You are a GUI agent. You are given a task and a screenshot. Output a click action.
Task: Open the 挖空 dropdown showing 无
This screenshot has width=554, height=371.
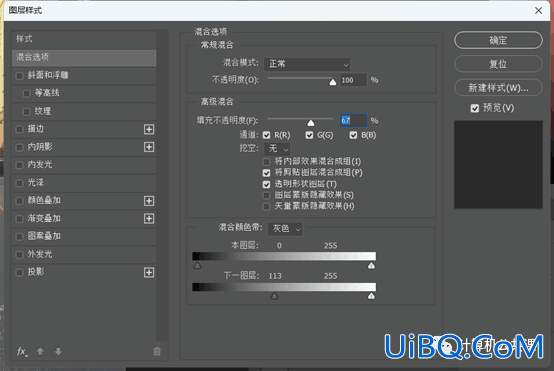coord(278,149)
